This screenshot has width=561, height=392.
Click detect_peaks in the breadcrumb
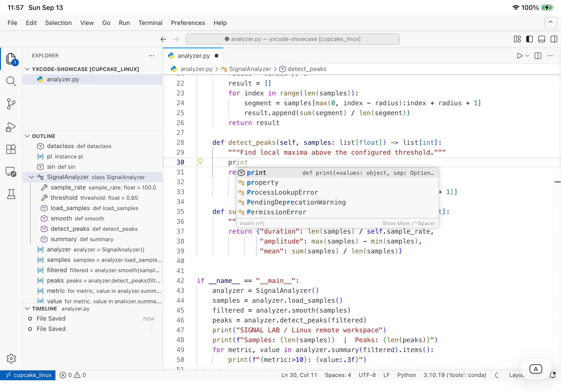pyautogui.click(x=303, y=69)
